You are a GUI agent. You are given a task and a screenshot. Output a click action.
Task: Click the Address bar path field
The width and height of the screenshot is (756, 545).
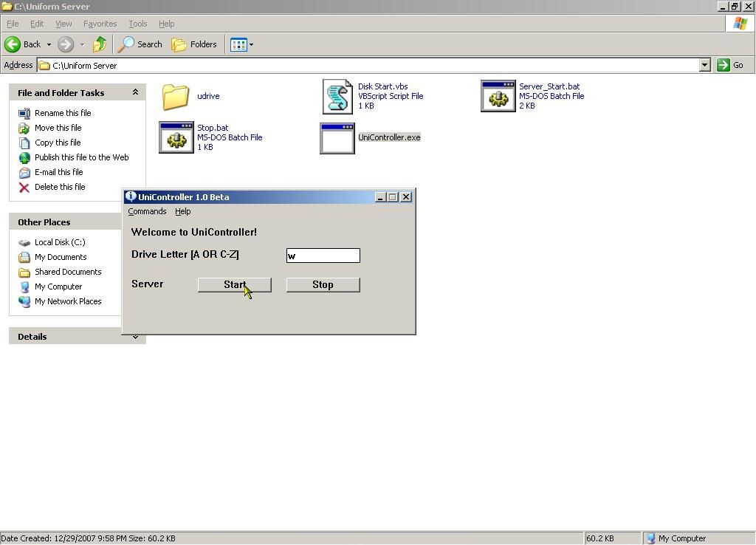(368, 65)
